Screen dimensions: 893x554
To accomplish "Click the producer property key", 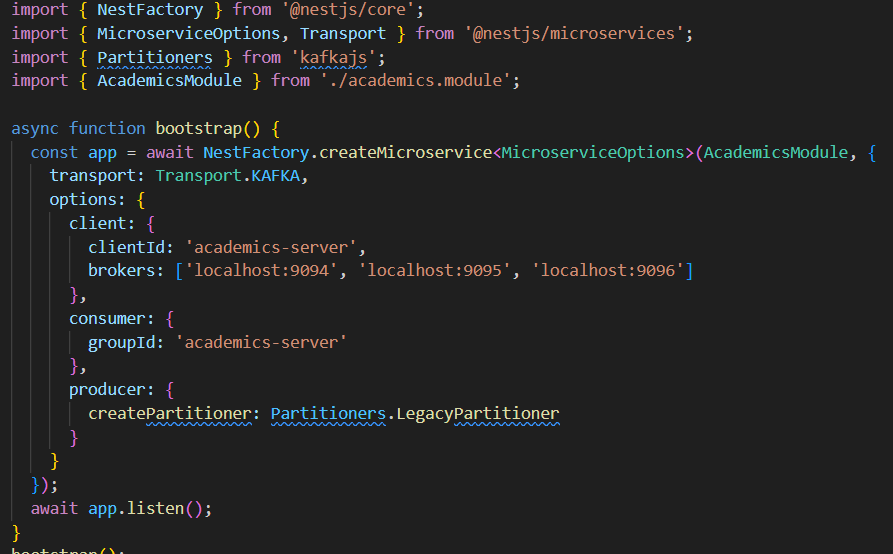I will point(107,390).
